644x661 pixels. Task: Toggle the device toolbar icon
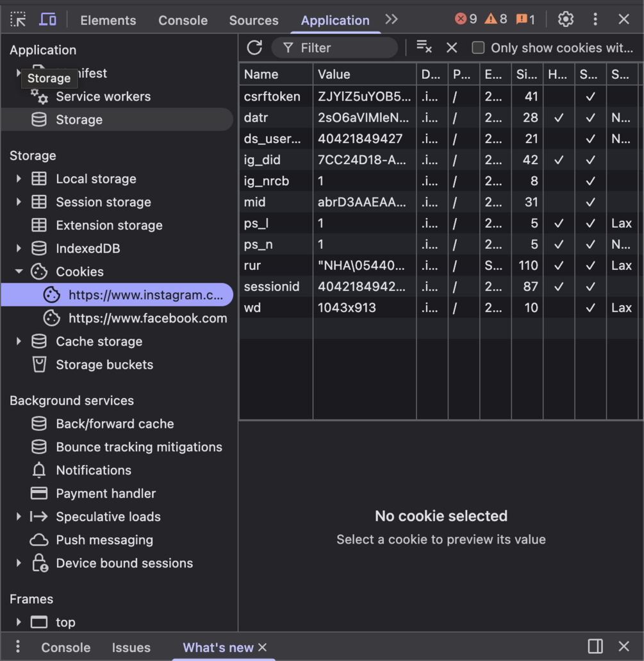tap(47, 19)
